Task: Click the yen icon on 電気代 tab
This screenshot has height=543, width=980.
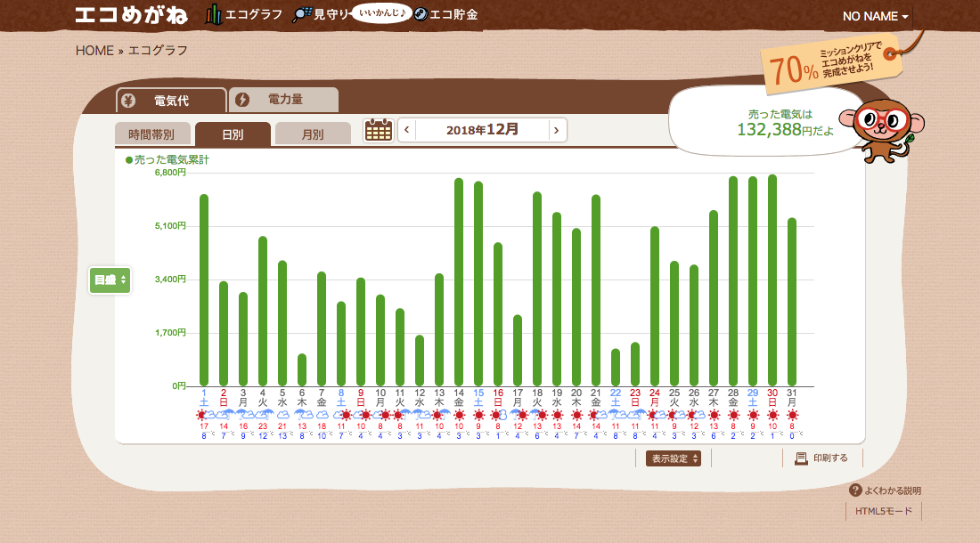Action: [x=128, y=101]
